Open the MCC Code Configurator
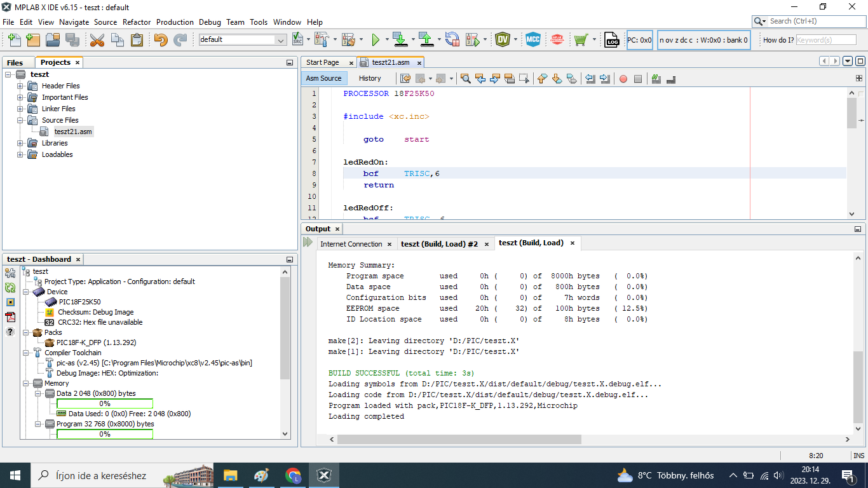This screenshot has height=488, width=868. (x=532, y=40)
